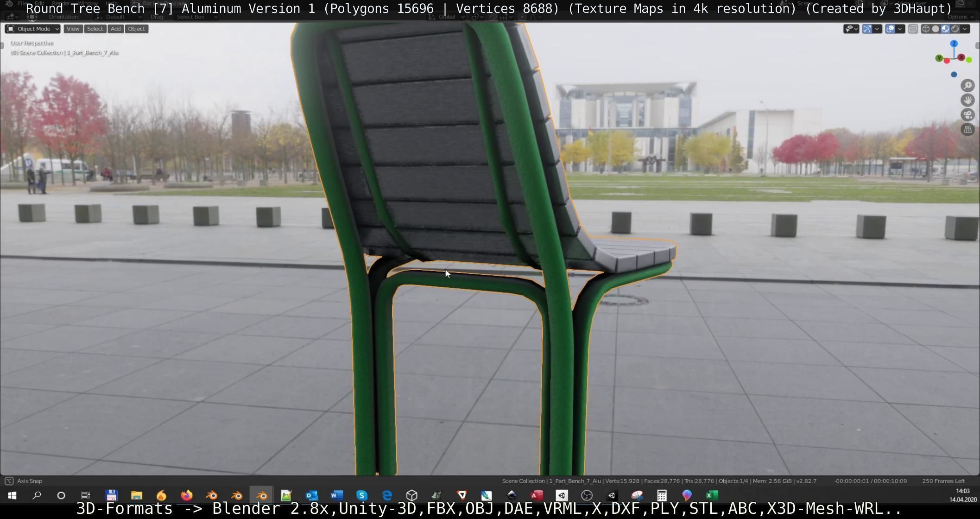Open OBS Studio from the taskbar
The width and height of the screenshot is (980, 519).
click(x=587, y=495)
